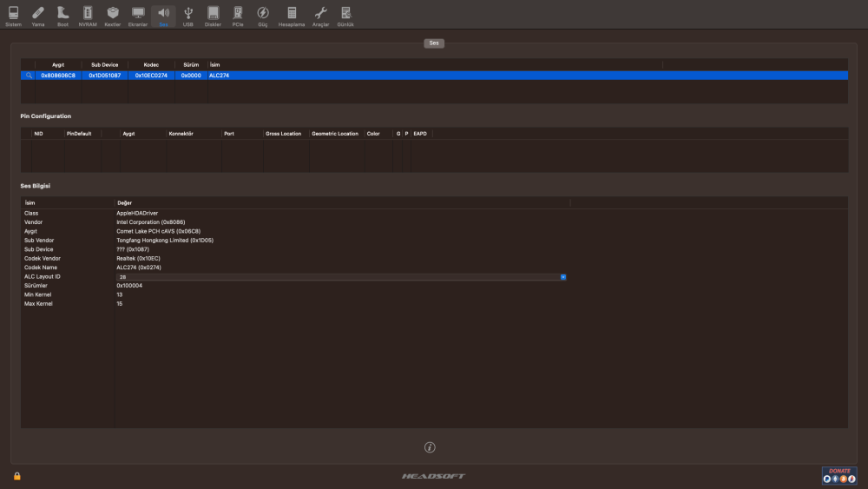Click the info icon at the bottom
This screenshot has width=868, height=489.
[x=430, y=447]
